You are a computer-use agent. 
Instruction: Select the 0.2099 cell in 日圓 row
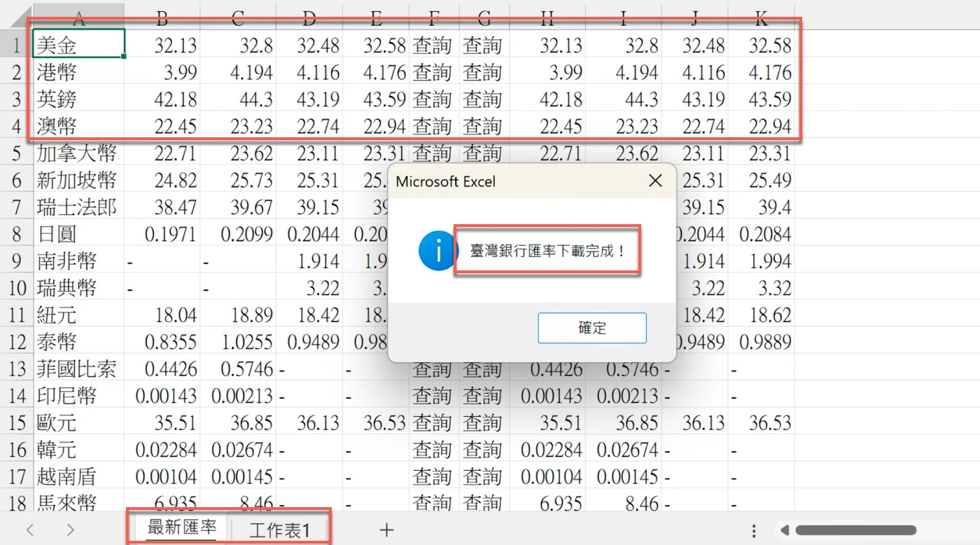coord(238,234)
